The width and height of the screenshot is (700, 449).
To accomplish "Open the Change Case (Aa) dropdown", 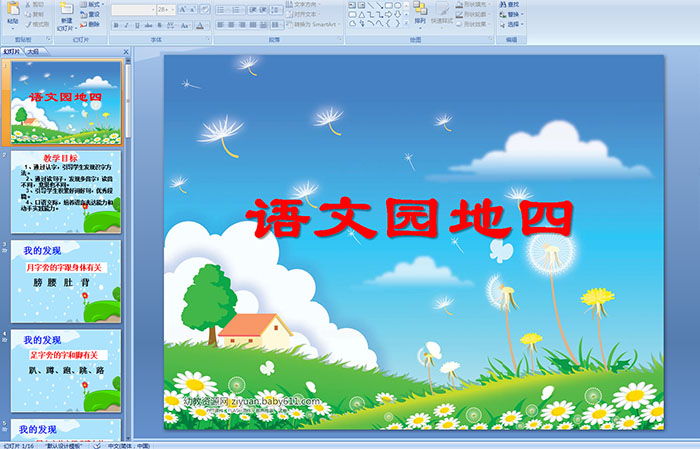I will (x=185, y=25).
